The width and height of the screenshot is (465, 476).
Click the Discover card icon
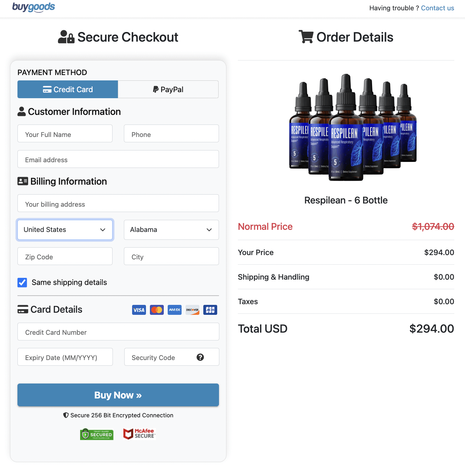tap(192, 310)
